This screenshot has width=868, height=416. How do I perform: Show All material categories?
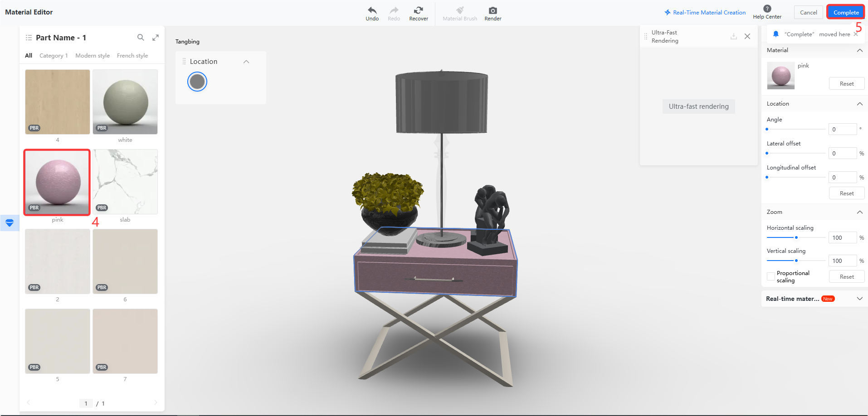click(29, 55)
